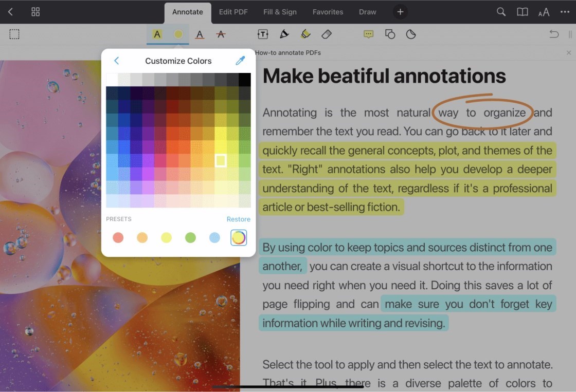Image resolution: width=576 pixels, height=392 pixels.
Task: Select the shapes annotation tool
Action: 390,34
